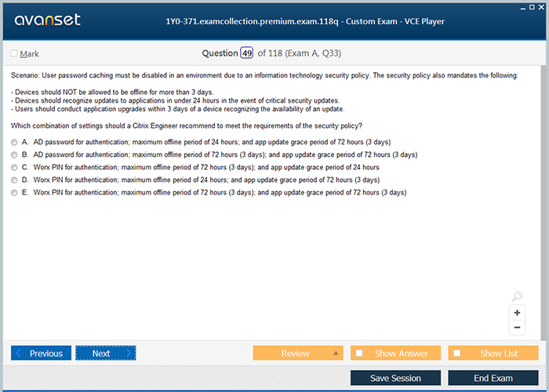Toggle the Show List option
This screenshot has width=549, height=392.
(493, 354)
